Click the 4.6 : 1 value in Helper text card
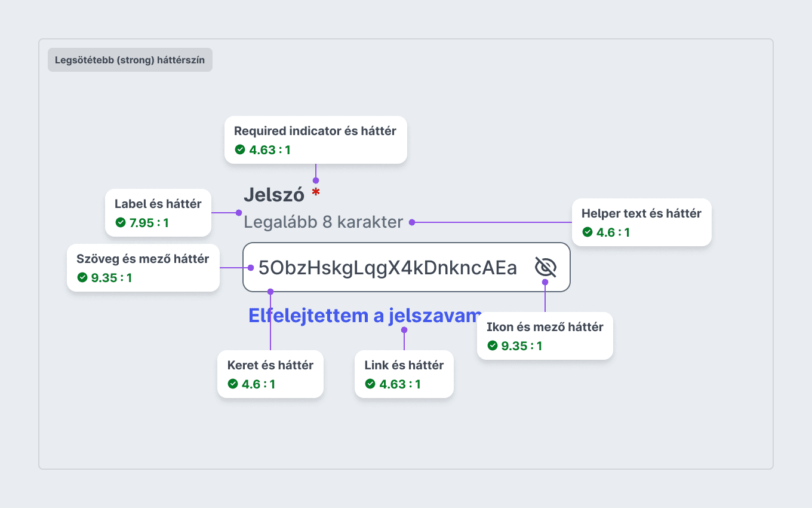 point(613,232)
